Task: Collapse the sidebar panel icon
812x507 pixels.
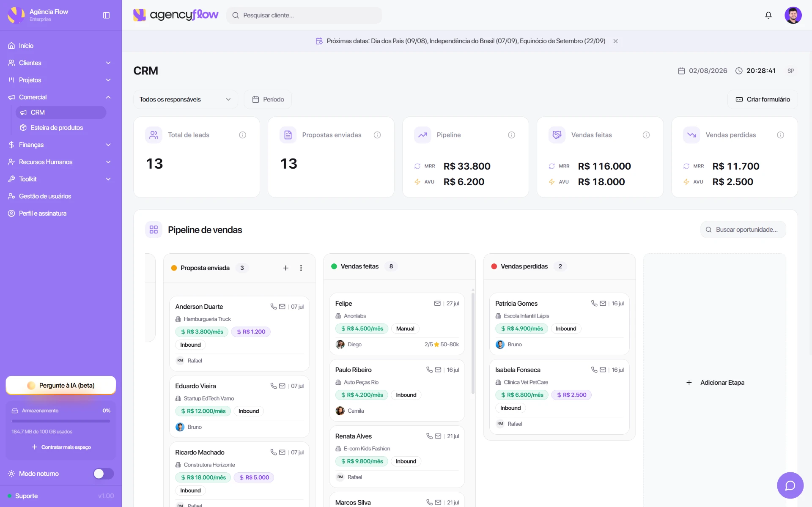Action: pyautogui.click(x=106, y=15)
